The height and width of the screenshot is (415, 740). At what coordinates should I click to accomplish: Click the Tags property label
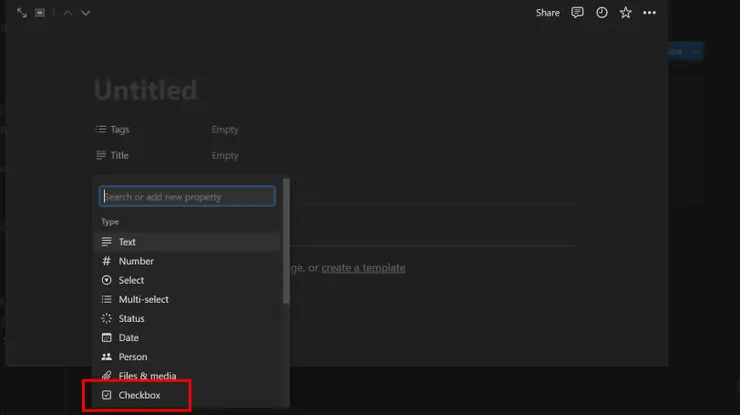click(112, 129)
